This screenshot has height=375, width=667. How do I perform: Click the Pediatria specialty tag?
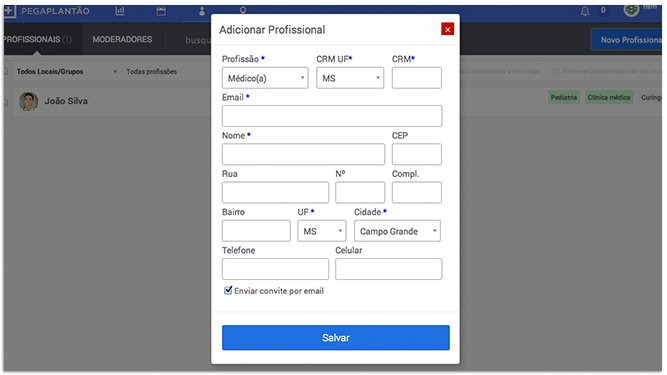pos(564,97)
